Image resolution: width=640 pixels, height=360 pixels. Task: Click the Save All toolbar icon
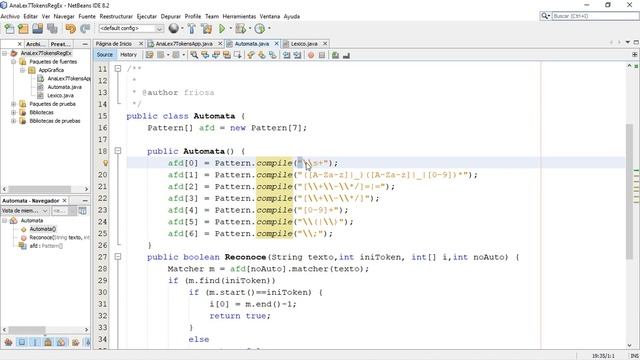point(52,29)
